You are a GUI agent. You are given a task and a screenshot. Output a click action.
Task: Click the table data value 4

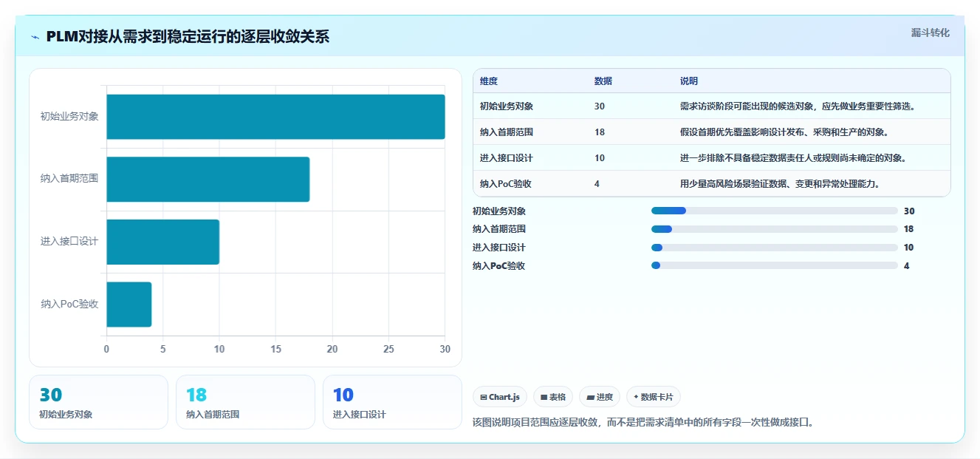coord(597,184)
